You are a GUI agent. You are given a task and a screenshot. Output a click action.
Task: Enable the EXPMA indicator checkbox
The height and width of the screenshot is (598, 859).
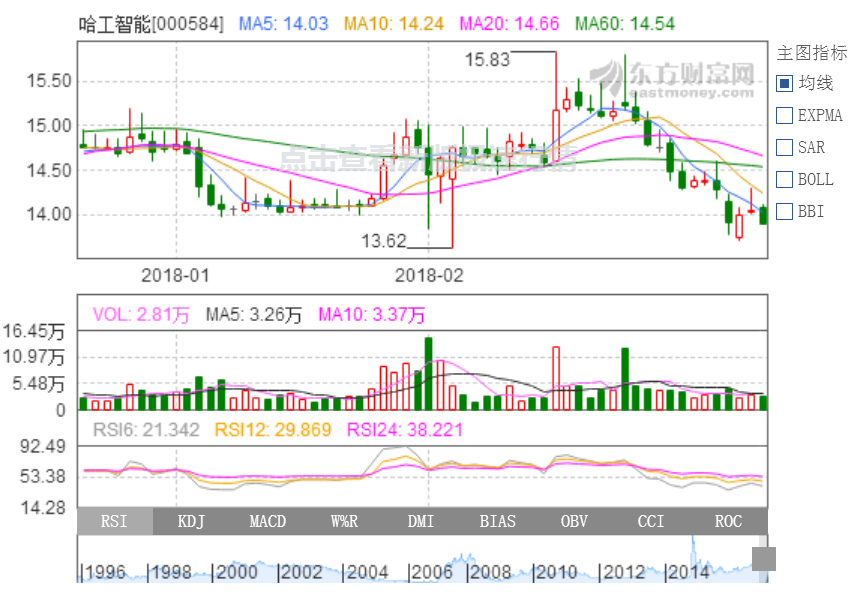784,116
